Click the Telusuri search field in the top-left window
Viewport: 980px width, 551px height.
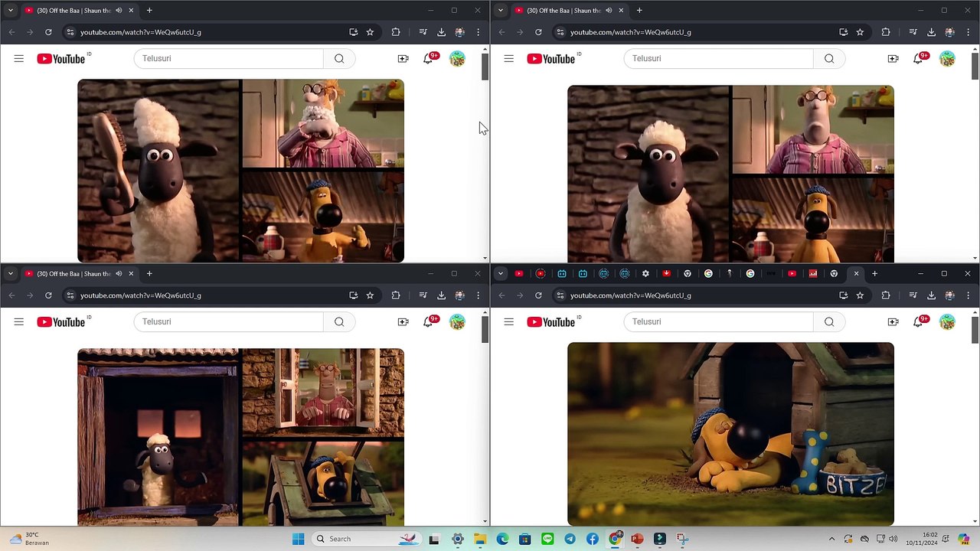[229, 59]
